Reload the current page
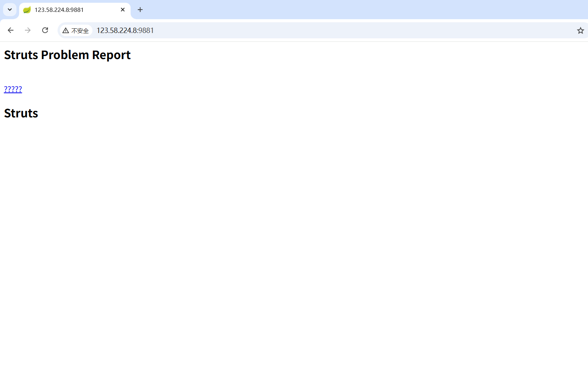588x384 pixels. 45,30
